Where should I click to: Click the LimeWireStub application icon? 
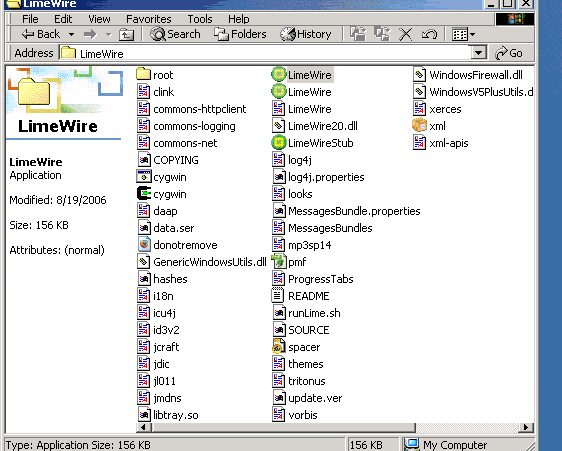tap(278, 143)
